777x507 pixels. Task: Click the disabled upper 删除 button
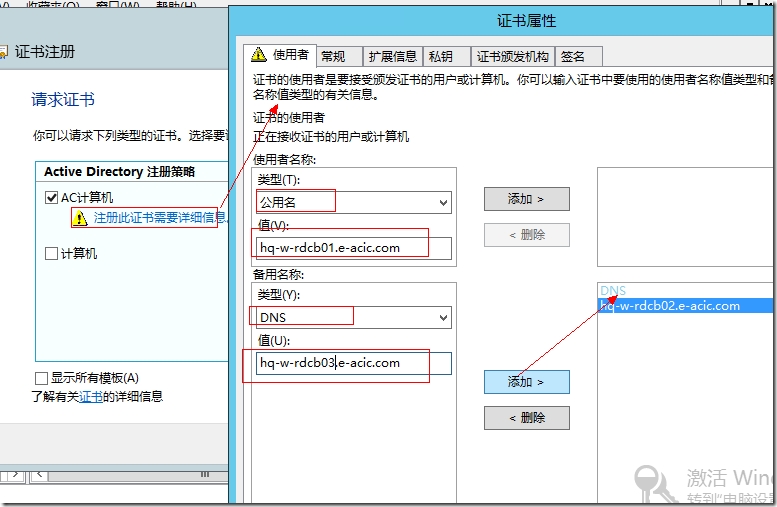527,234
